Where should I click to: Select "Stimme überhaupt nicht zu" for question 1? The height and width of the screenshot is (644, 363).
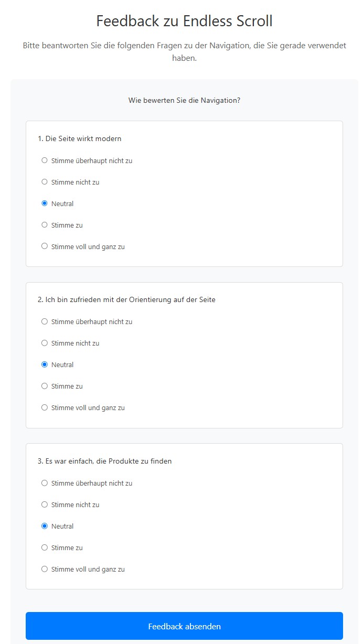(45, 160)
